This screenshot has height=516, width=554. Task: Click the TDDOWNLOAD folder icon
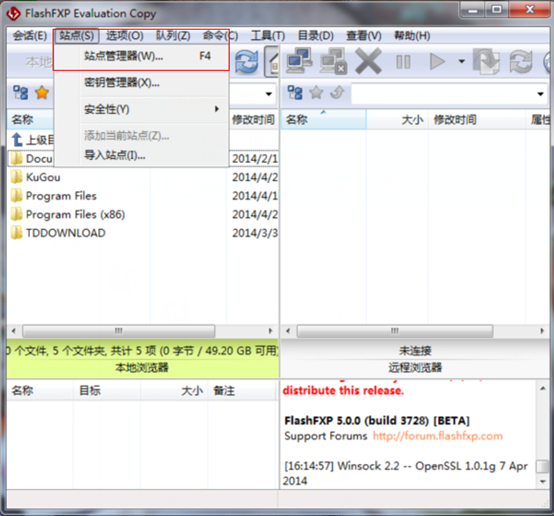(16, 233)
